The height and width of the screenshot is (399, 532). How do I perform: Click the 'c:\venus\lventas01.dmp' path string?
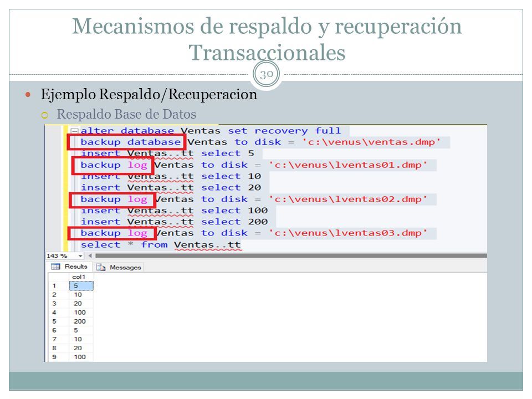[348, 165]
